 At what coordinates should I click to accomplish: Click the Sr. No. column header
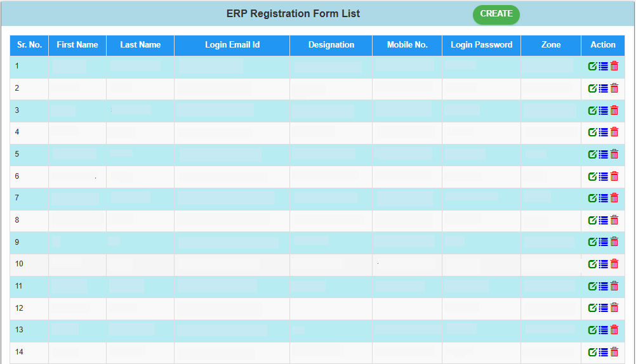click(29, 45)
